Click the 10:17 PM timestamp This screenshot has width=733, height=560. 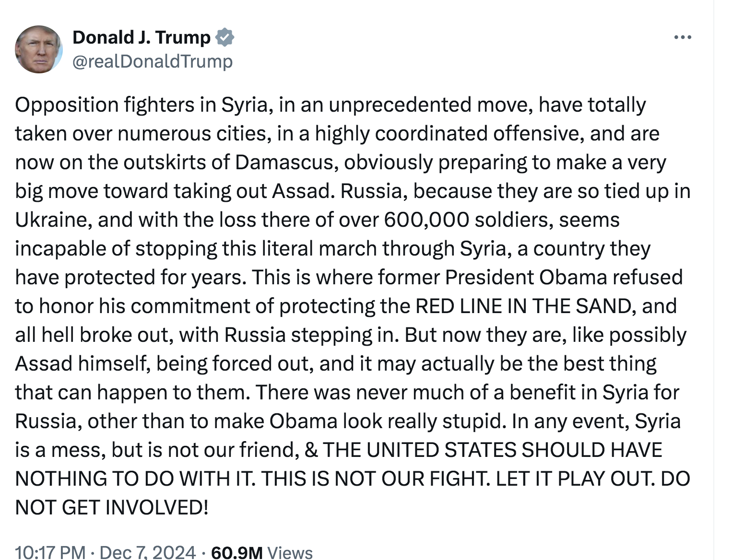(50, 552)
